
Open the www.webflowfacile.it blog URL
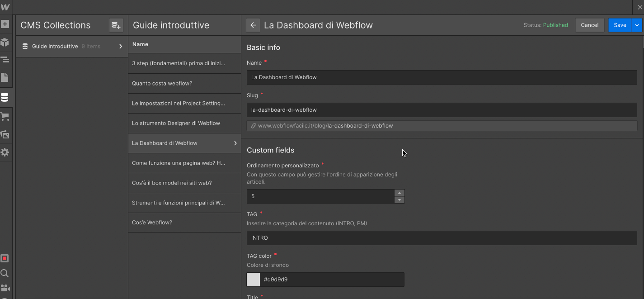point(325,126)
